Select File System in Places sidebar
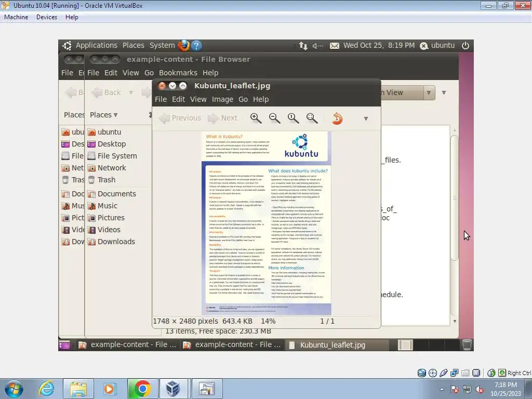 tap(117, 156)
